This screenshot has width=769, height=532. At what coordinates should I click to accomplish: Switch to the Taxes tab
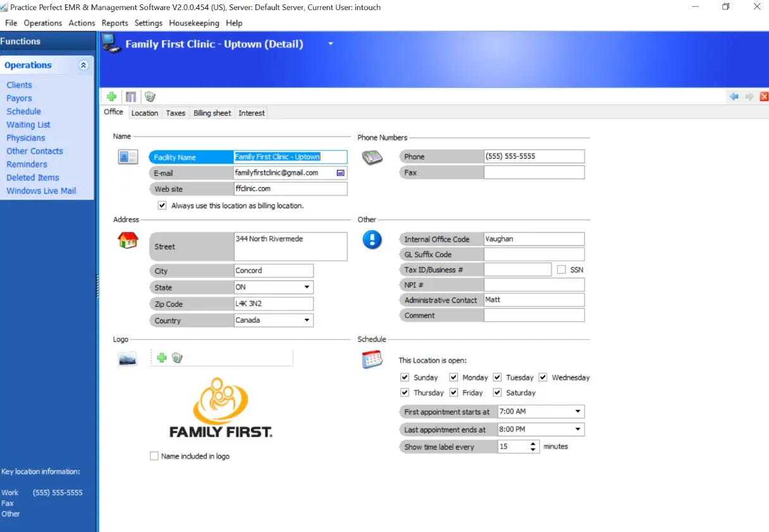[175, 113]
